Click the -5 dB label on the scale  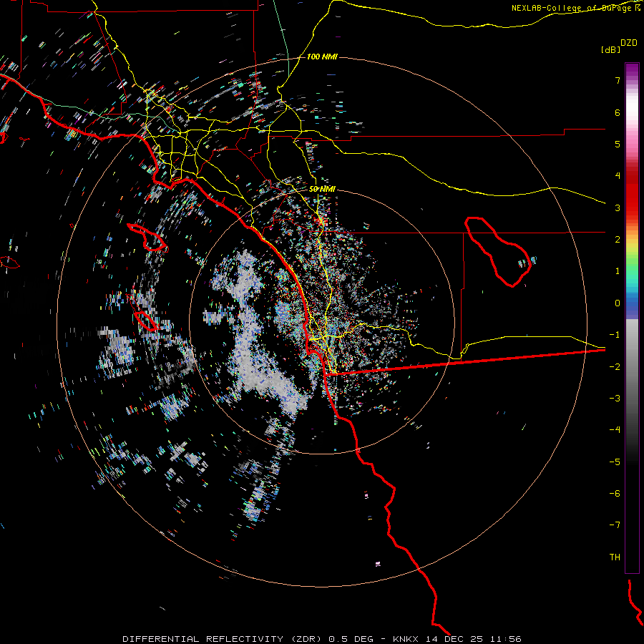pyautogui.click(x=615, y=462)
